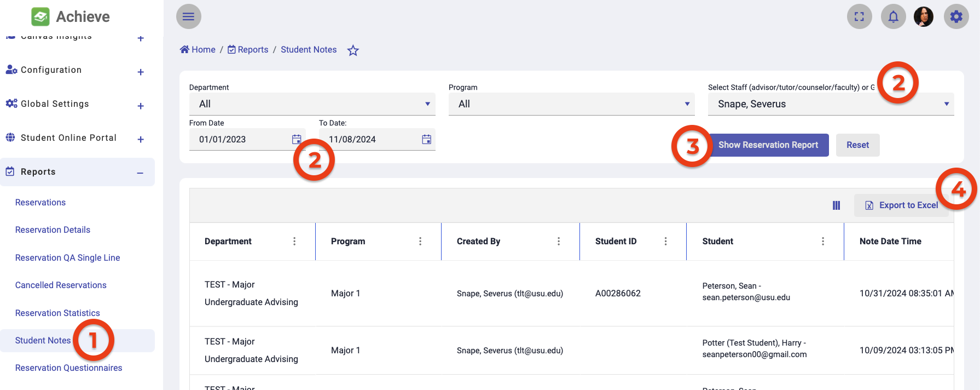The width and height of the screenshot is (980, 390).
Task: Open the Department dropdown
Action: [312, 104]
